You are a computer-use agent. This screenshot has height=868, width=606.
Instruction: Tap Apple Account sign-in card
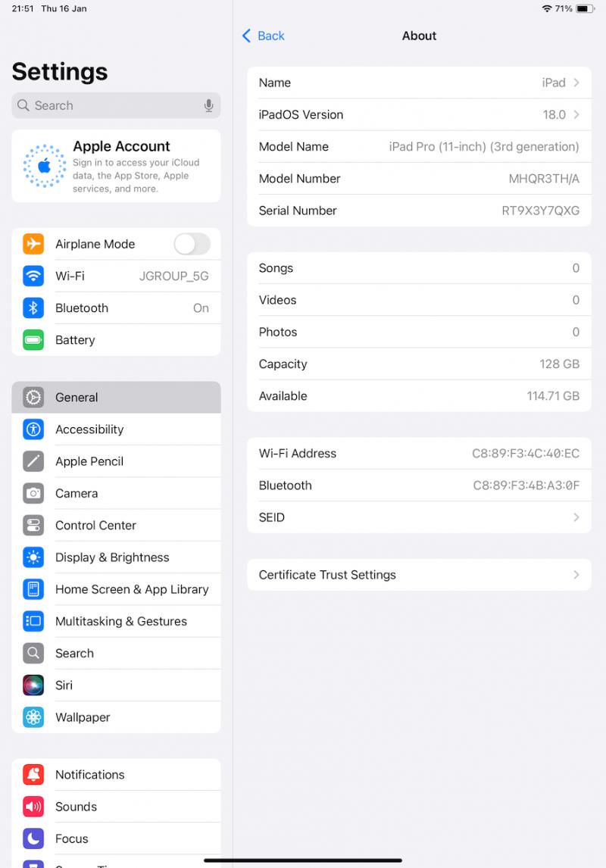116,166
